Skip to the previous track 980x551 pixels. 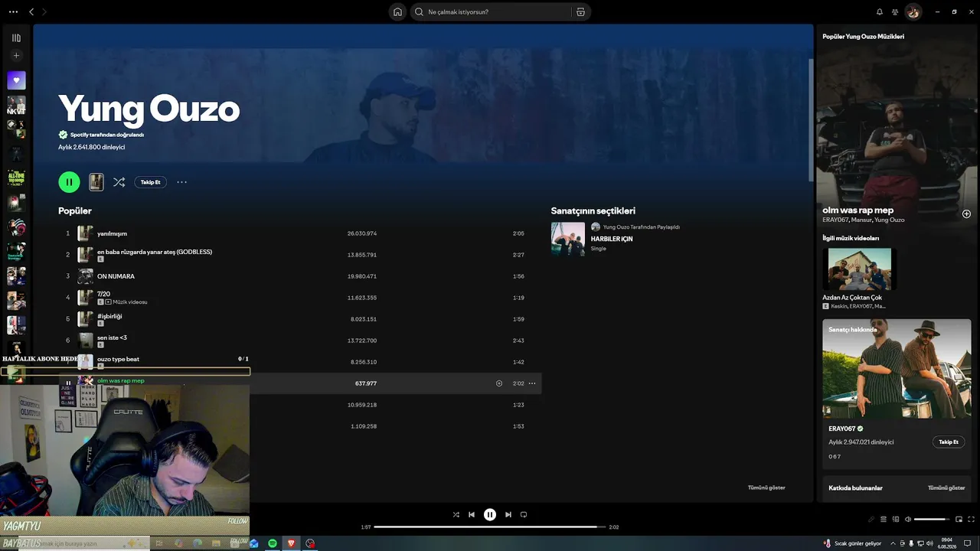pyautogui.click(x=472, y=515)
